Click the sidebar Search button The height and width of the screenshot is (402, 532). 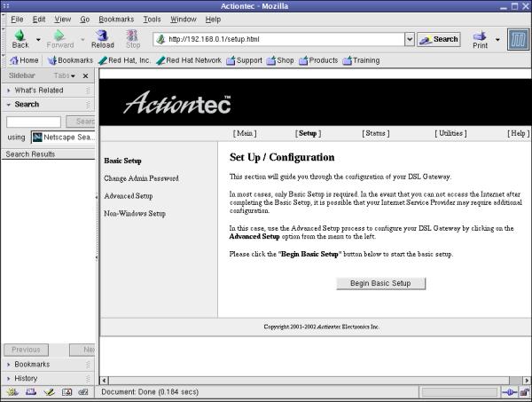point(81,122)
